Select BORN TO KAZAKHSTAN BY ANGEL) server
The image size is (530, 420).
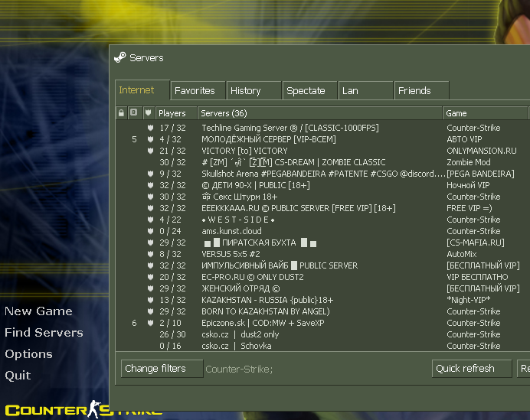click(x=322, y=311)
